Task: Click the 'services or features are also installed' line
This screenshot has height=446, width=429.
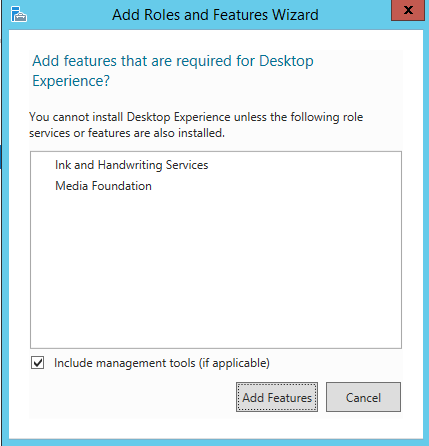Action: point(127,133)
